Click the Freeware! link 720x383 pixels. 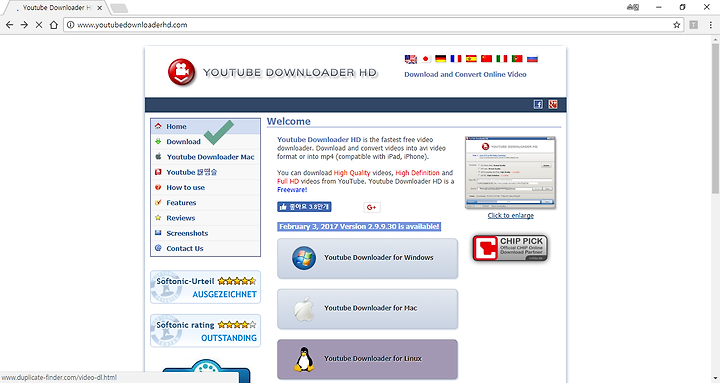[292, 190]
